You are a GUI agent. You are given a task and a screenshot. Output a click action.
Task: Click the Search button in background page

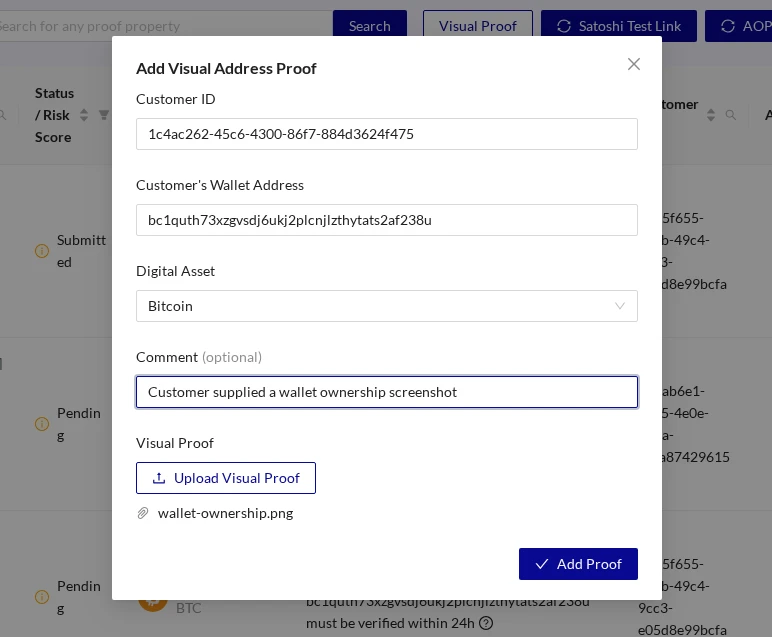(370, 26)
